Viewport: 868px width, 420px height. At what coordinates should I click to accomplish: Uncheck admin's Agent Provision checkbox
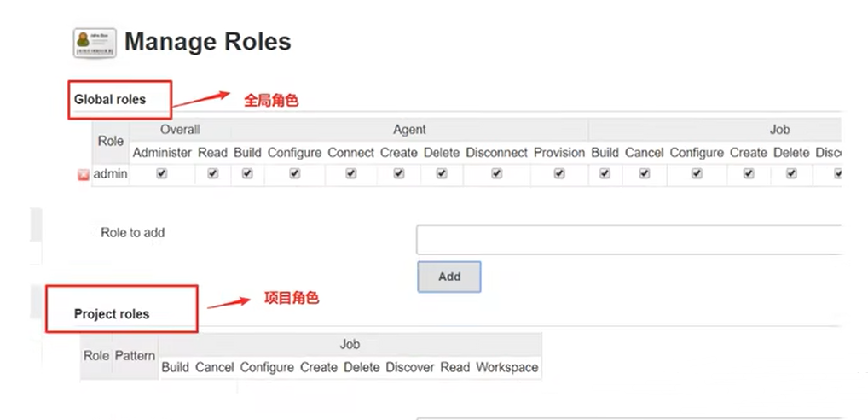[559, 173]
